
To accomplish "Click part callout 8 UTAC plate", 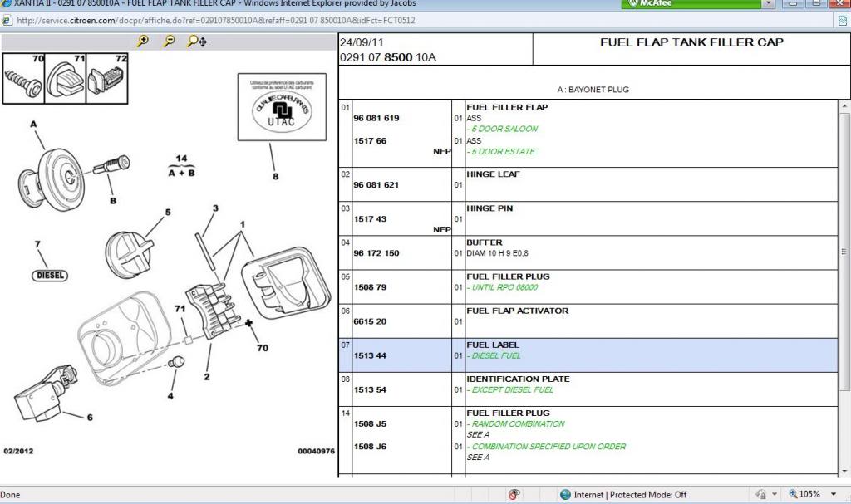I will 276,176.
